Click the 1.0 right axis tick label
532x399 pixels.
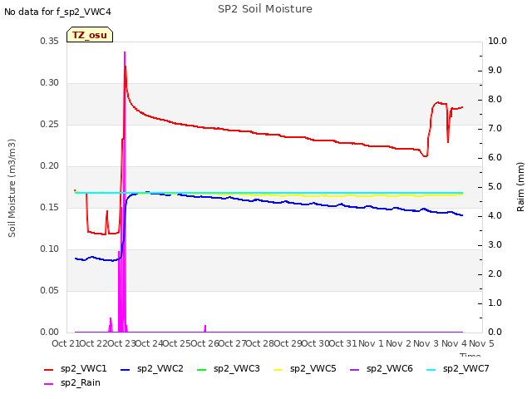point(495,303)
